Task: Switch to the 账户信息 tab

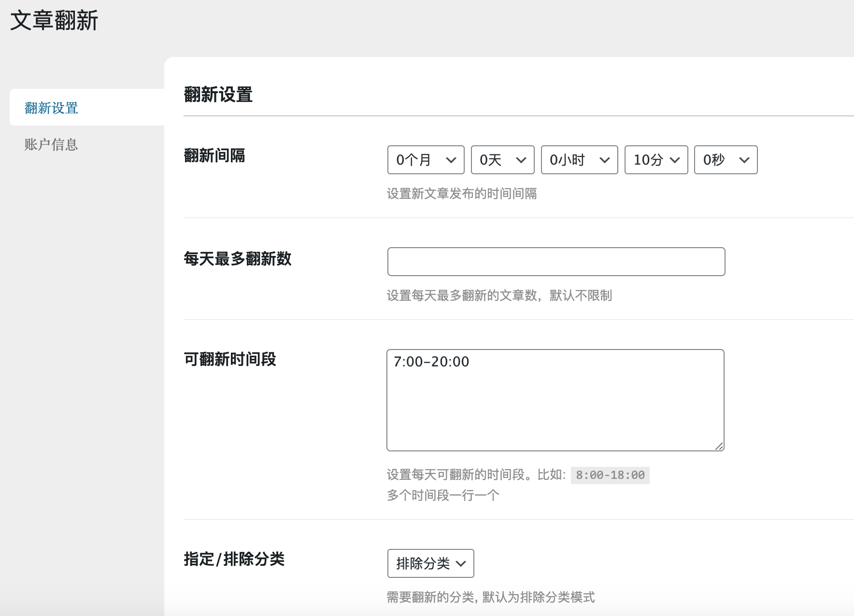Action: (50, 144)
